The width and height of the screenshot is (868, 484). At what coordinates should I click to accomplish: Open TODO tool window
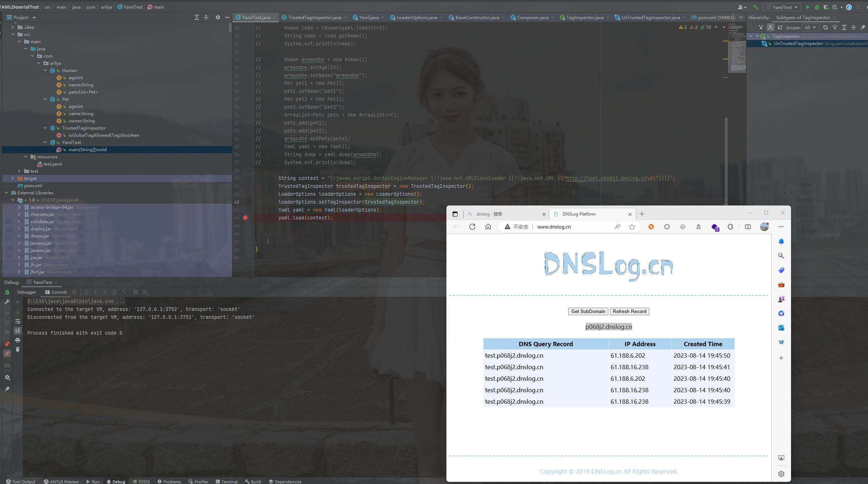pos(141,481)
